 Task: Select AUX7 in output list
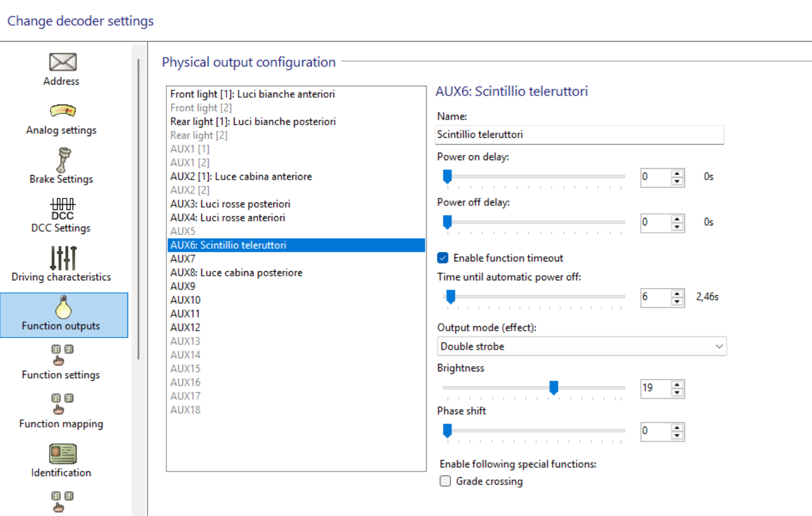[296, 259]
